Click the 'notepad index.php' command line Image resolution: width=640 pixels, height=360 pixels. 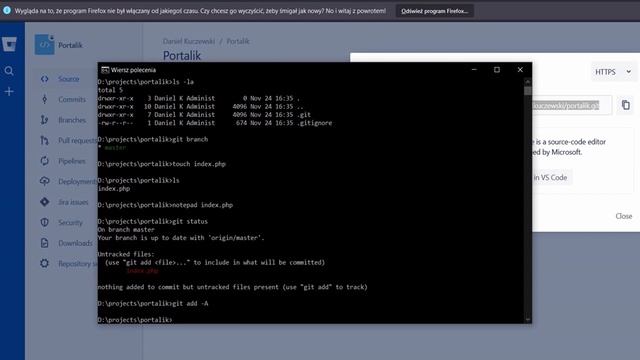coord(165,205)
